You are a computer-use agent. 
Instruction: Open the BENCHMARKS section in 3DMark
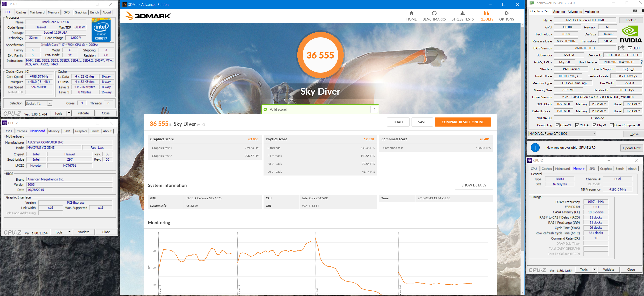click(434, 16)
